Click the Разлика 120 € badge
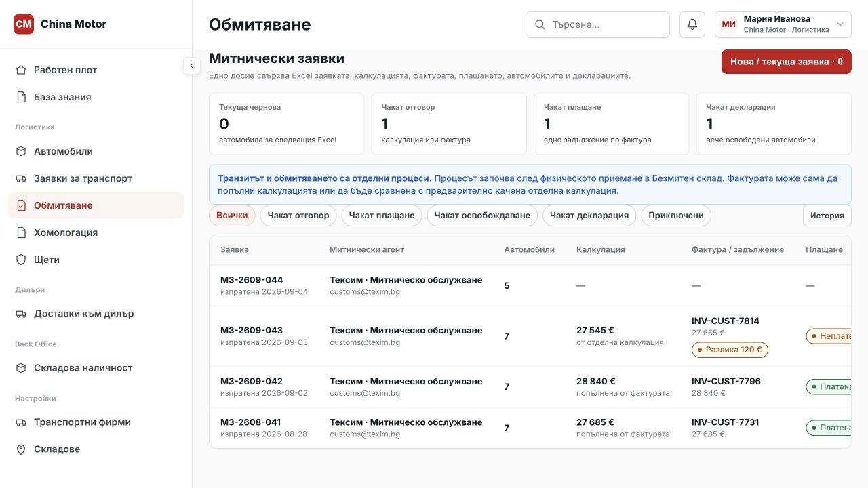 tap(730, 350)
